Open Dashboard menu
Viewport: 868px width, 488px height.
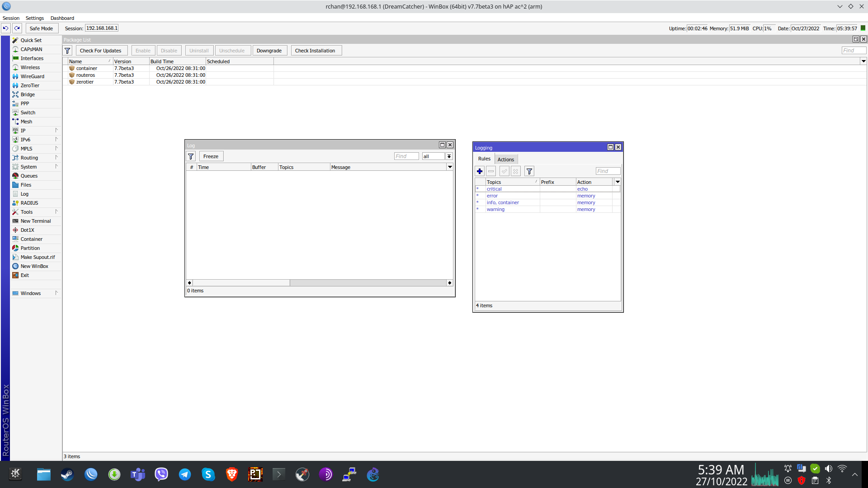pos(62,18)
